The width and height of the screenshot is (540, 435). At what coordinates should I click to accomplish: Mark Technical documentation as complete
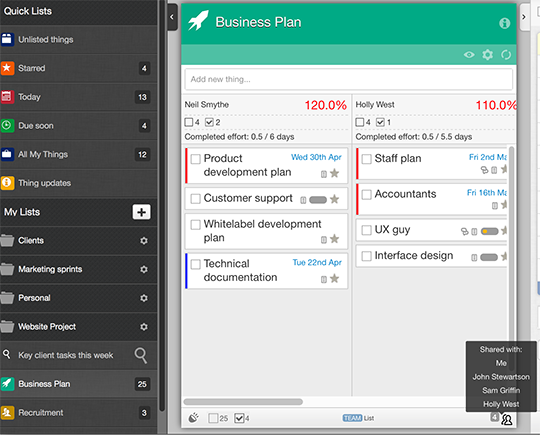[x=196, y=264]
